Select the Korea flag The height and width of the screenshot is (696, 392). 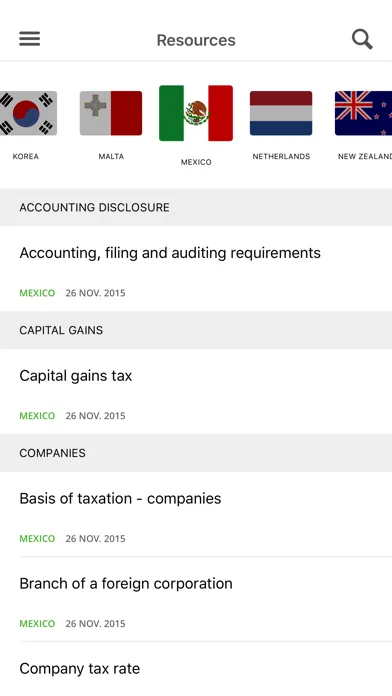(28, 113)
